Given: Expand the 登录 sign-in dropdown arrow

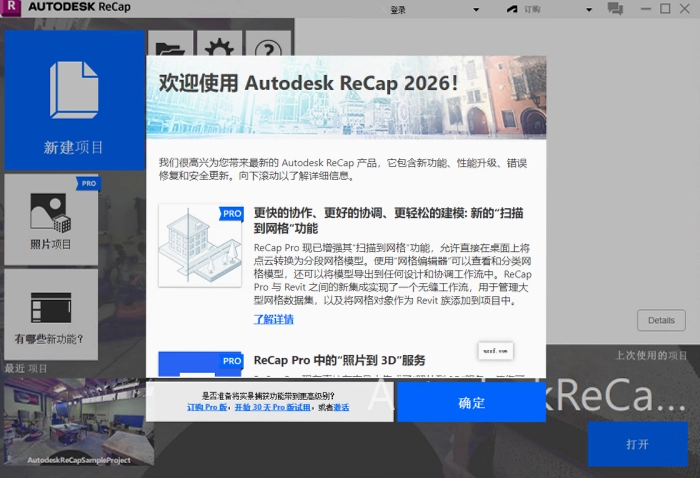Looking at the screenshot, I should coord(476,9).
